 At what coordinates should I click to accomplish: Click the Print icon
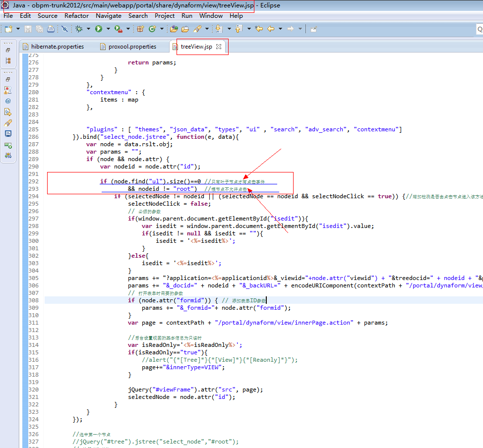[51, 29]
